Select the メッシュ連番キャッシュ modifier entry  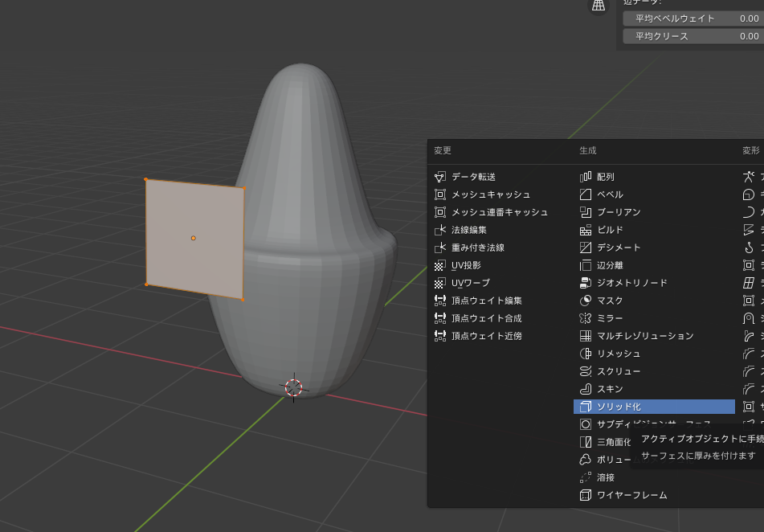(500, 212)
